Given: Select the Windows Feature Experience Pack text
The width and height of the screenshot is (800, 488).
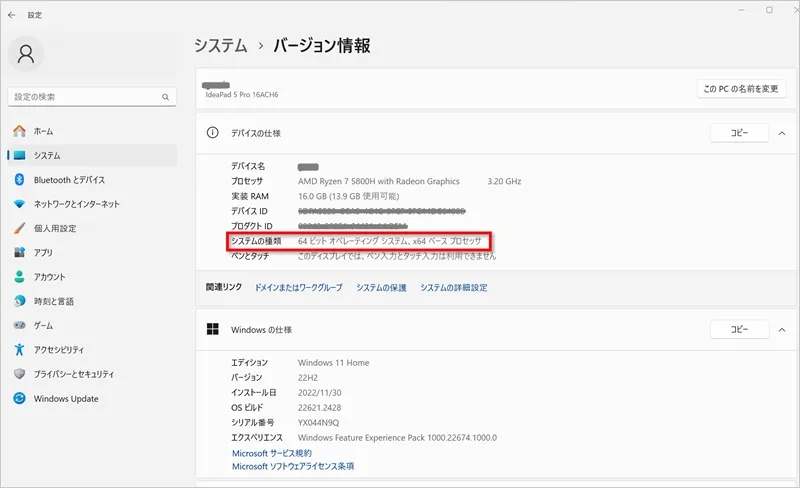Looking at the screenshot, I should tap(397, 437).
